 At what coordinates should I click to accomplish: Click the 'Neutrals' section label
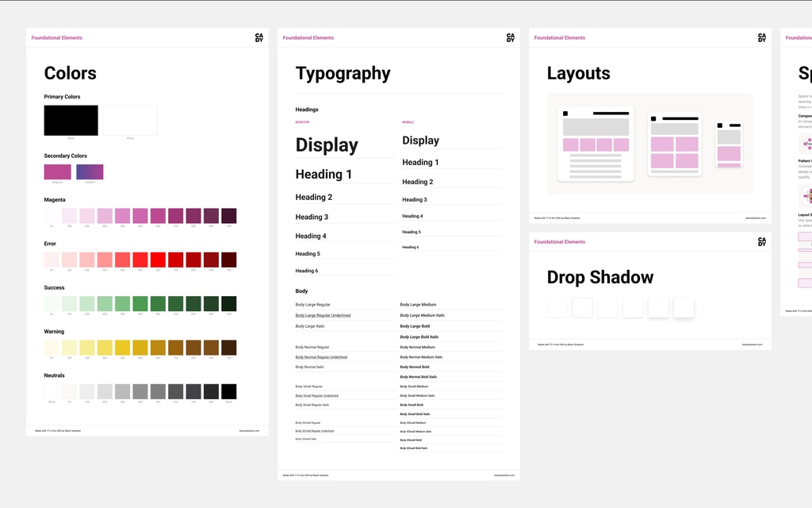tap(55, 375)
